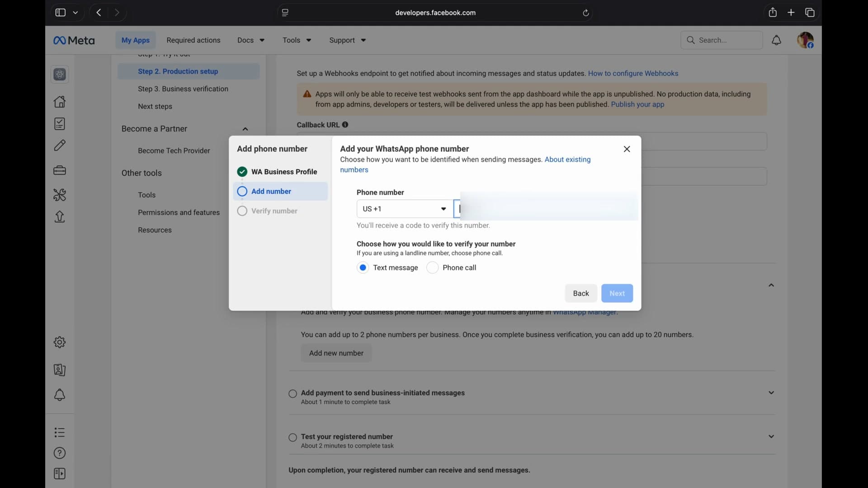Click the Meta logo
The width and height of the screenshot is (868, 488).
point(74,40)
